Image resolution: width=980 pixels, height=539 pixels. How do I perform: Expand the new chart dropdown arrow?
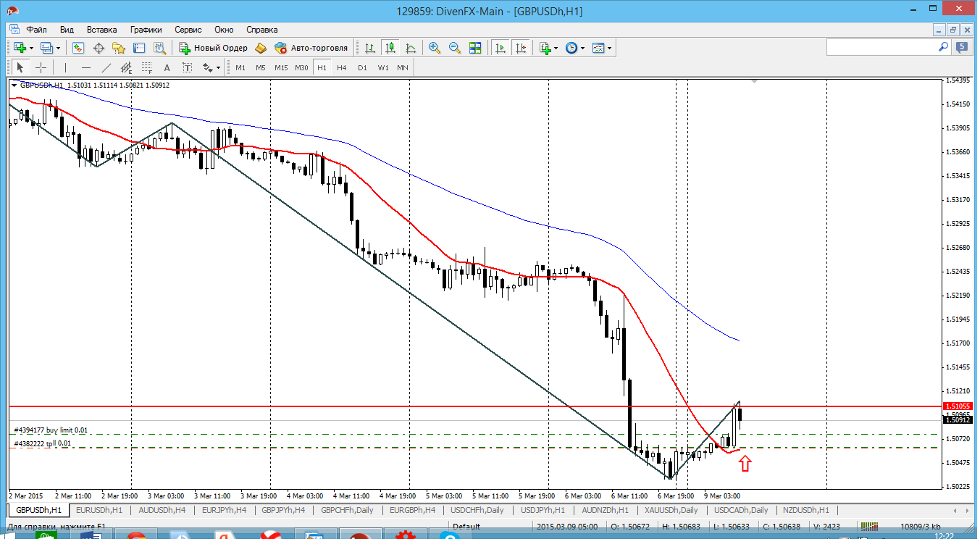(x=31, y=48)
